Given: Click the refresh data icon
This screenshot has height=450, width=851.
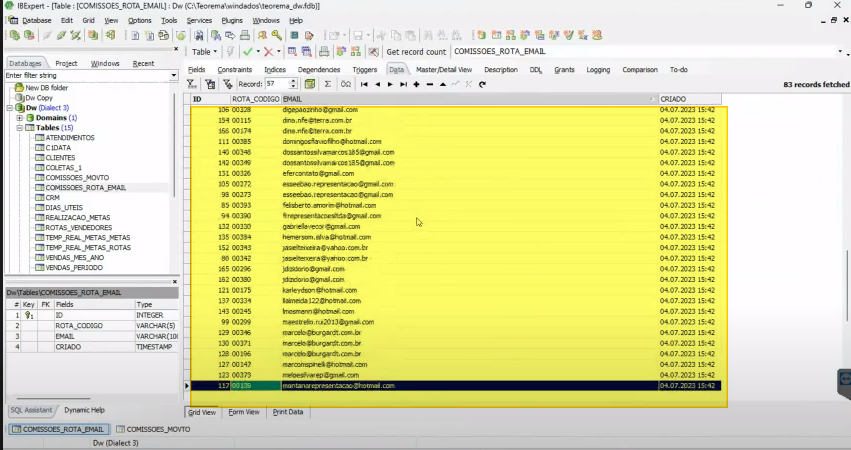Looking at the screenshot, I should click(482, 84).
